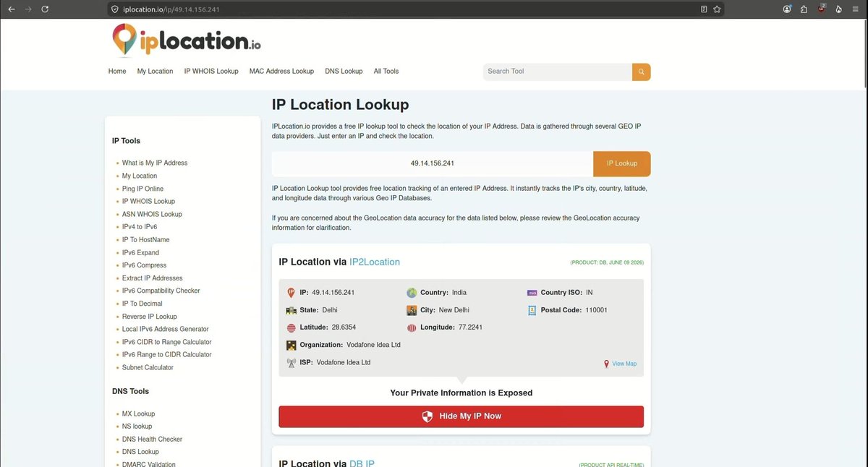Toggle reader view icon in address bar
The height and width of the screenshot is (467, 868).
tap(704, 9)
